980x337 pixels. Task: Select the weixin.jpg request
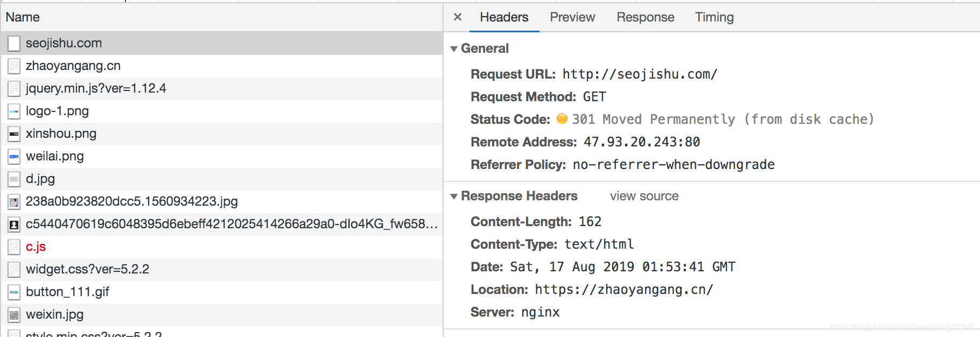pyautogui.click(x=221, y=314)
